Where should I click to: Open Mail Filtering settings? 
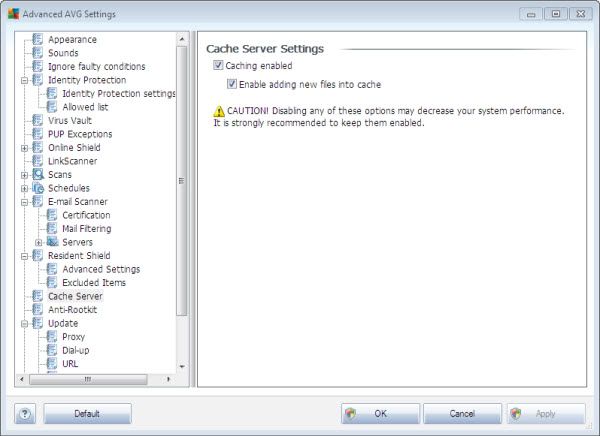[87, 229]
